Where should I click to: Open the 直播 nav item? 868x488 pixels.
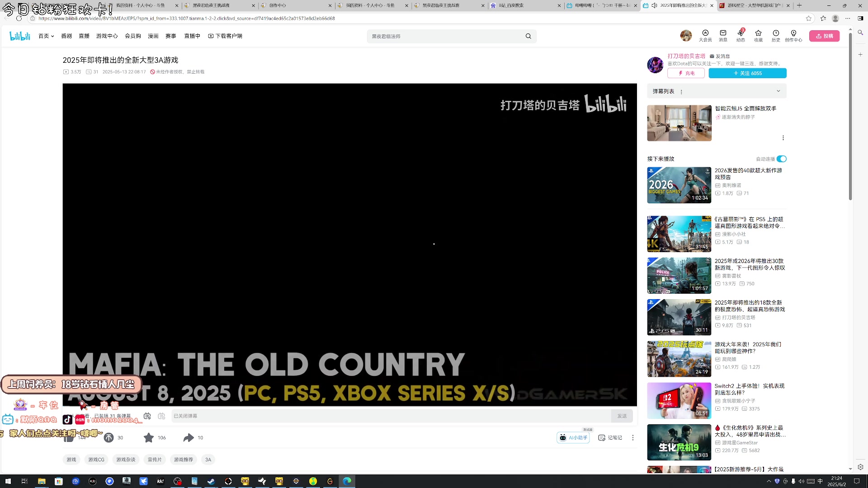tap(84, 36)
